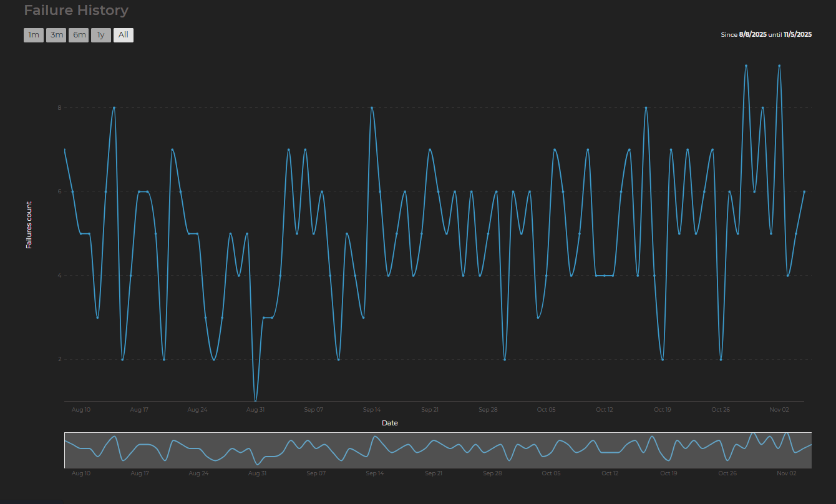Click the peak data point at Sep 14
The image size is (836, 504).
pyautogui.click(x=372, y=107)
